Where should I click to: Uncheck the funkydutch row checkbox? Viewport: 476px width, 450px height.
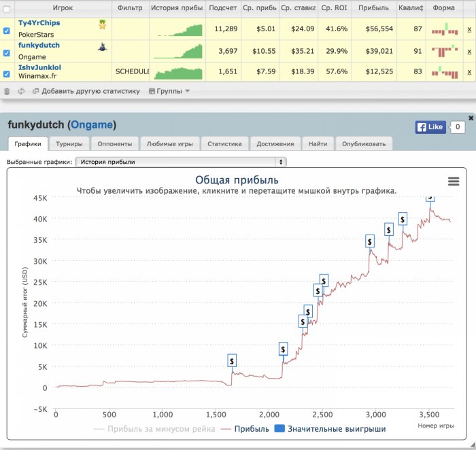pyautogui.click(x=6, y=53)
